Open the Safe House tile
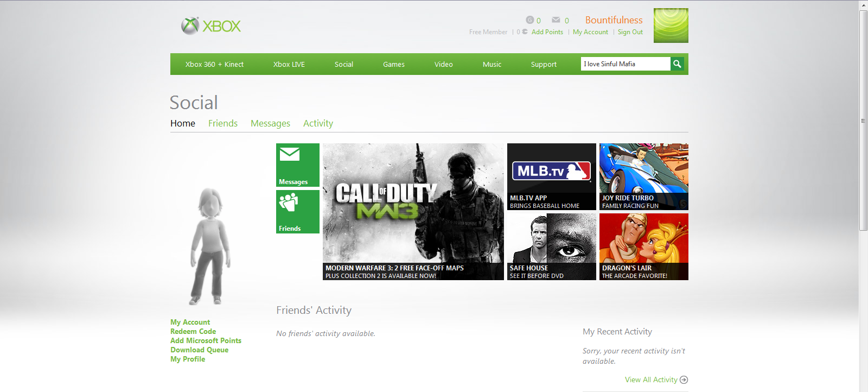The image size is (868, 392). pyautogui.click(x=552, y=246)
